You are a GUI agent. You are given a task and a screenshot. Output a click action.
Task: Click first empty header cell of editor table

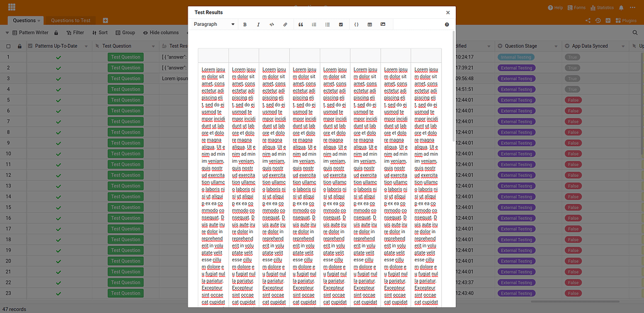click(x=213, y=55)
